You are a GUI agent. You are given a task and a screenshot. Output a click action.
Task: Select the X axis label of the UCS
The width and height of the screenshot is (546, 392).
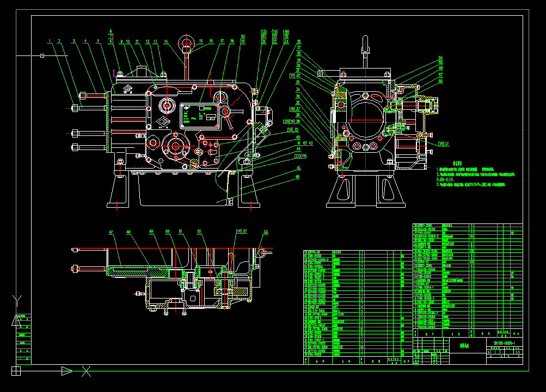pyautogui.click(x=87, y=371)
